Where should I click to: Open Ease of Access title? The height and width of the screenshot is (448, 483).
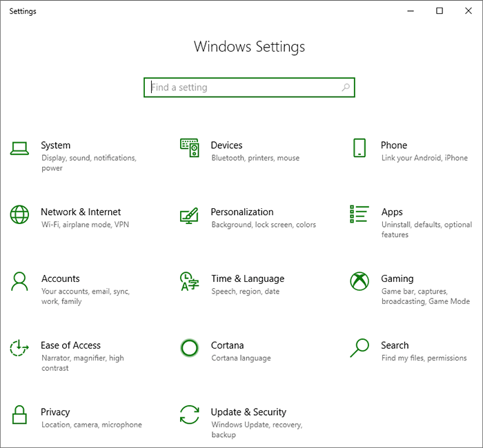coord(71,345)
